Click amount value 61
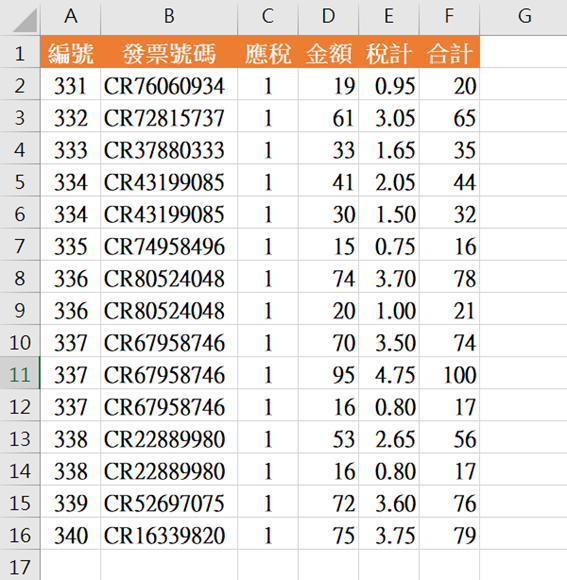 (328, 116)
